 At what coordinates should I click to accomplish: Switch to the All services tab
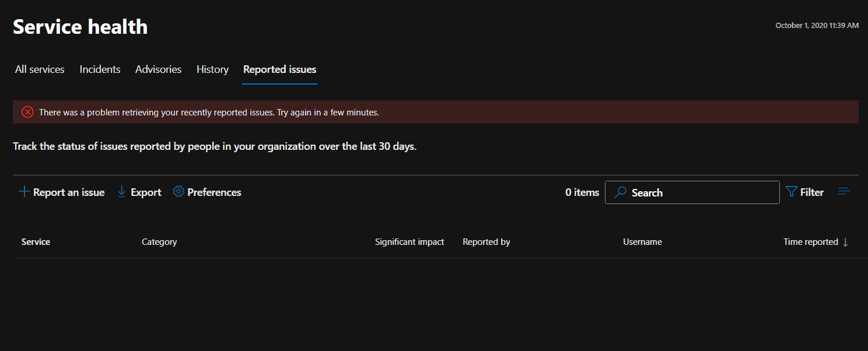pyautogui.click(x=40, y=69)
